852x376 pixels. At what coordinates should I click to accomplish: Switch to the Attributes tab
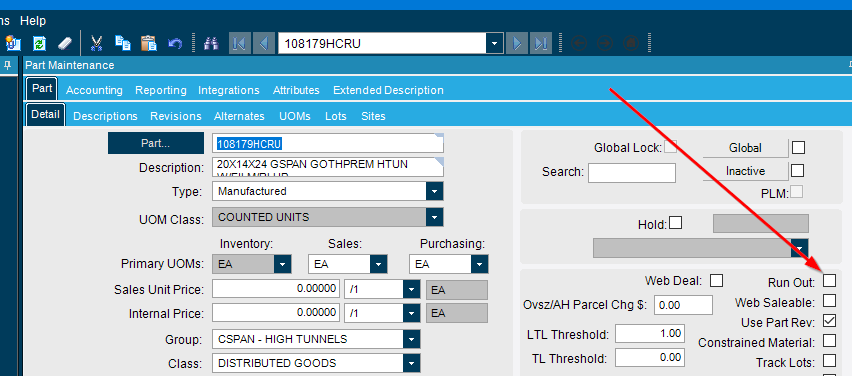point(296,90)
